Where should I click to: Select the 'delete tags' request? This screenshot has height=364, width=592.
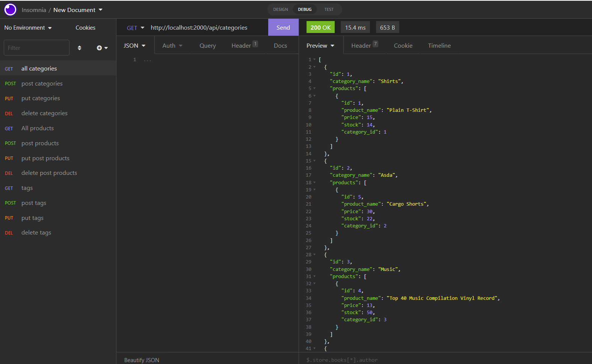click(58, 233)
